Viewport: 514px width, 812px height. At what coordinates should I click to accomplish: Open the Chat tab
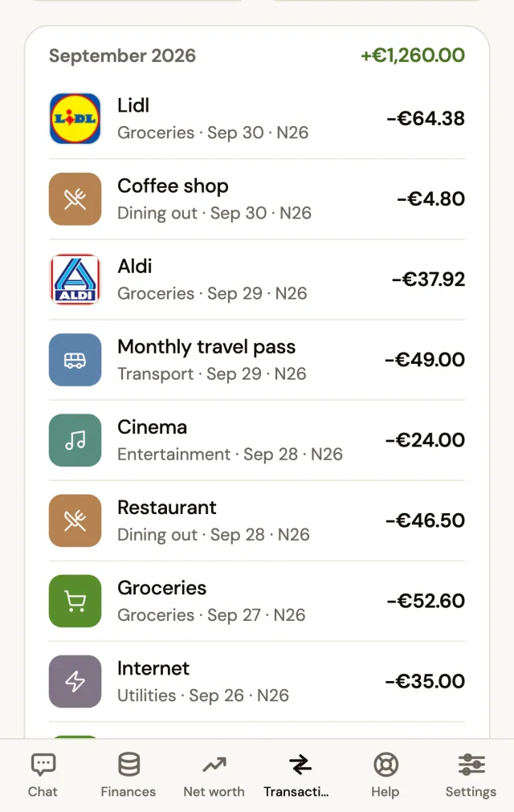click(43, 775)
